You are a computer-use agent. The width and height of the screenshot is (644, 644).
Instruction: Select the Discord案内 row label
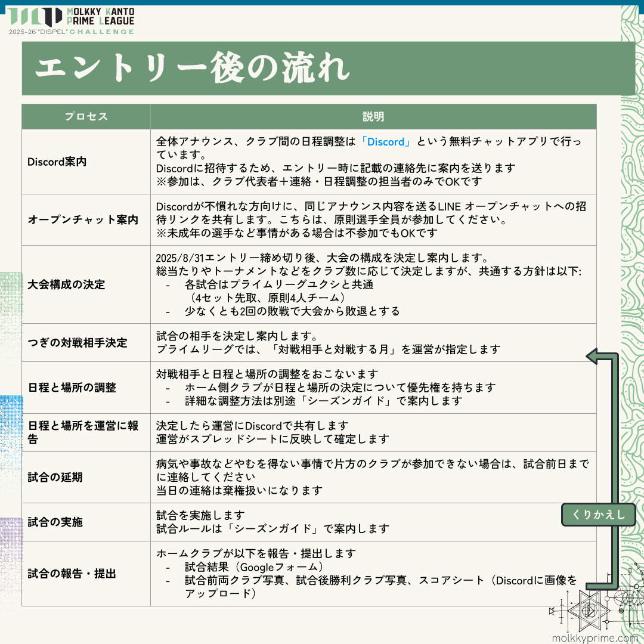57,162
